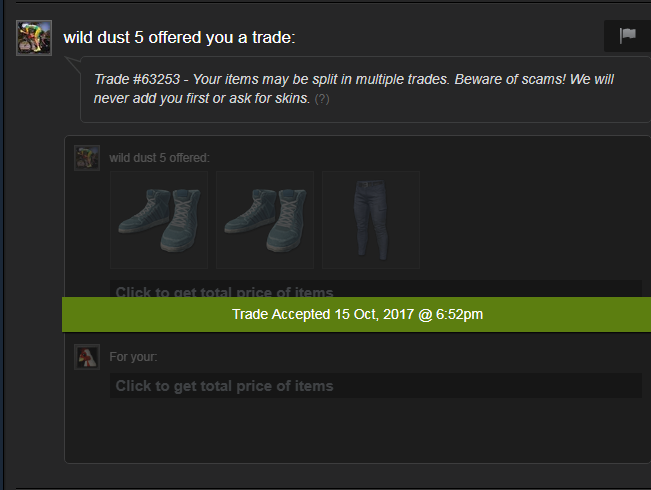Get total price of your items
The image size is (651, 490).
(376, 386)
